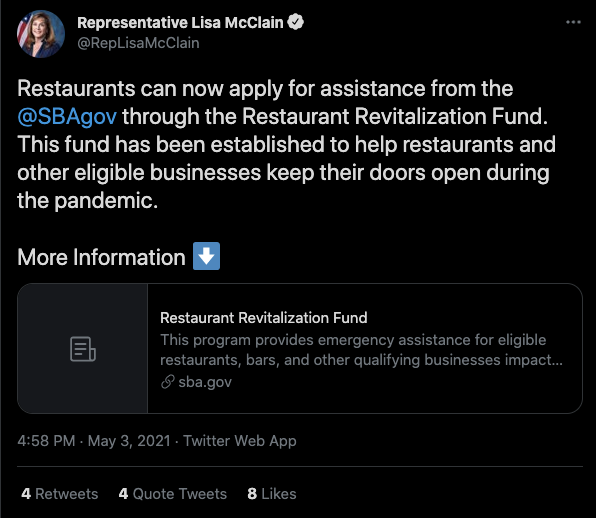This screenshot has width=596, height=518.
Task: Click Lisa McClain's profile avatar
Action: pyautogui.click(x=41, y=33)
